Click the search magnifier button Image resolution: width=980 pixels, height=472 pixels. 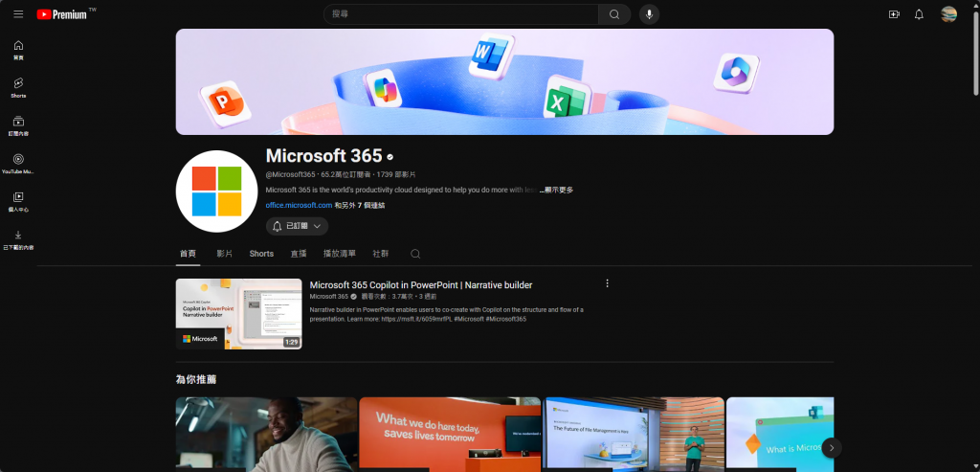tap(614, 14)
